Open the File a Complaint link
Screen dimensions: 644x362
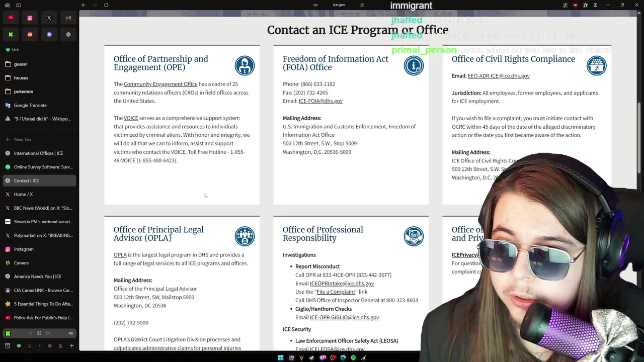pos(336,292)
